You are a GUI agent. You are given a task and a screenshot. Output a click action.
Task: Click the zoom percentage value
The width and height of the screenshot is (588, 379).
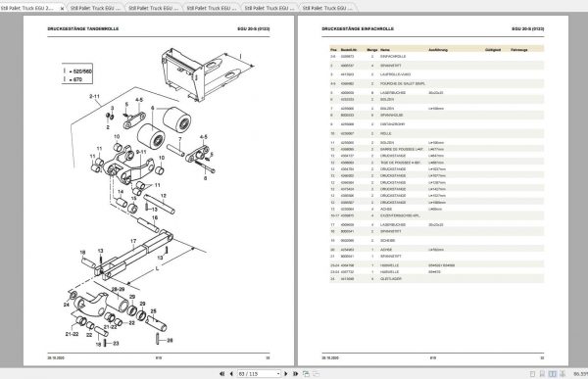tap(580, 374)
